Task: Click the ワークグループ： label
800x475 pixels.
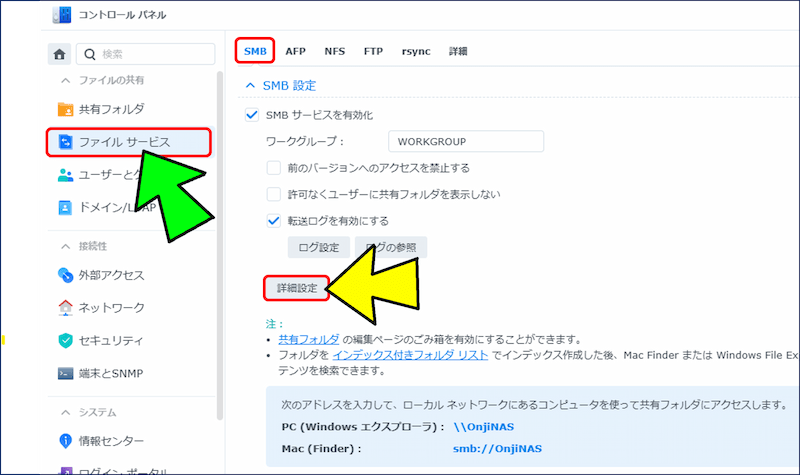Action: 305,141
